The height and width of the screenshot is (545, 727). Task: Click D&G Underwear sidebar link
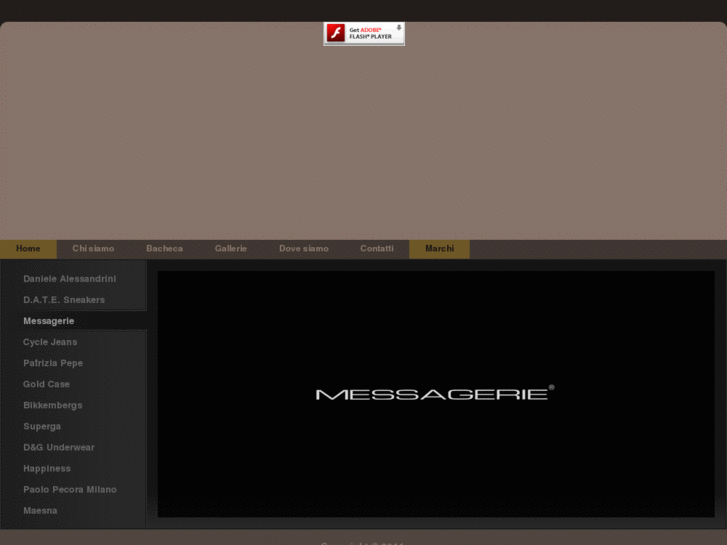(x=59, y=448)
